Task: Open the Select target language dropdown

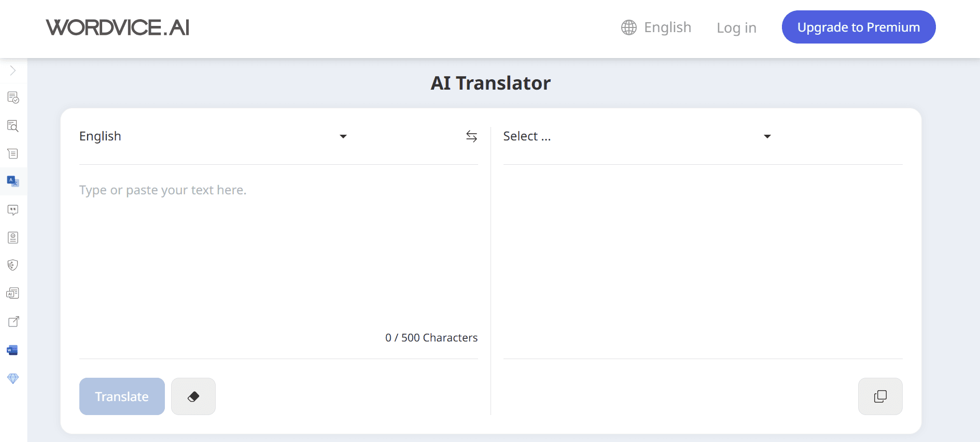Action: (x=637, y=136)
